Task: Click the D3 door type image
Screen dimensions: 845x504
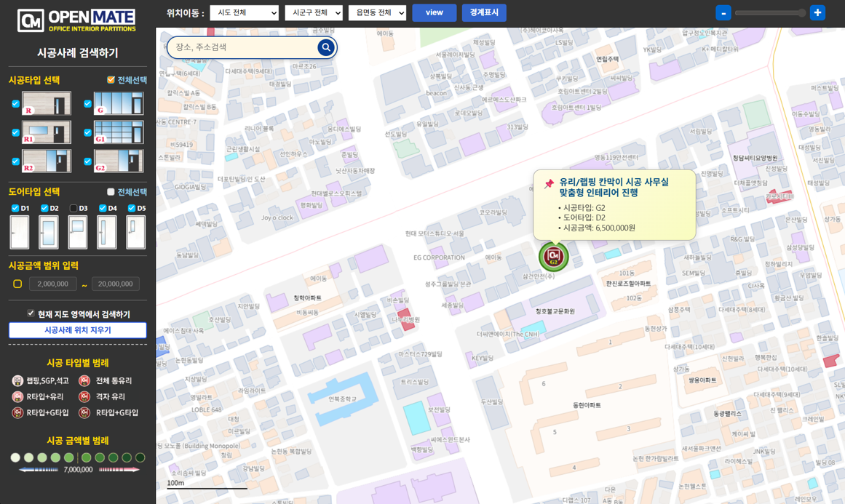Action: 78,232
